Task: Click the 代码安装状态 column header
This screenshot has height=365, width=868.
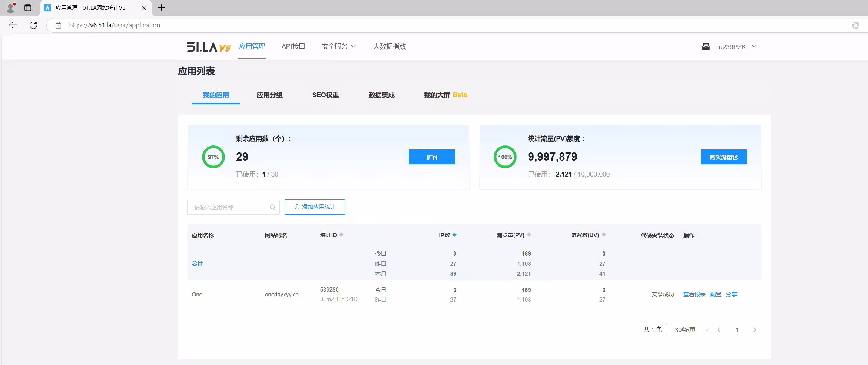Action: 657,236
